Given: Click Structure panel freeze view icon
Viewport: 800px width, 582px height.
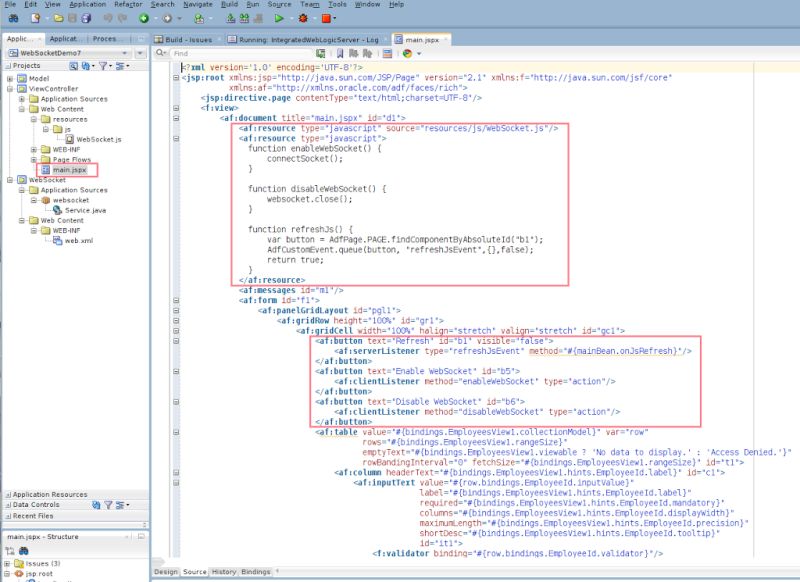Looking at the screenshot, I should pyautogui.click(x=10, y=551).
